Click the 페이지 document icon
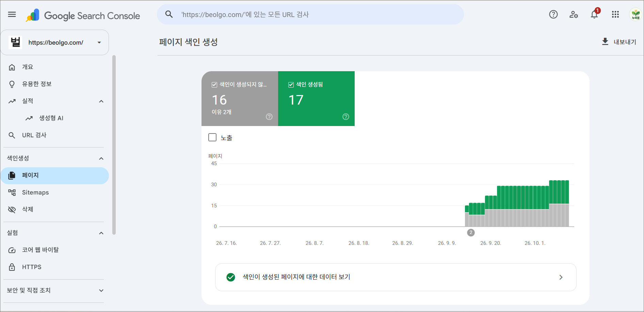 (x=12, y=175)
